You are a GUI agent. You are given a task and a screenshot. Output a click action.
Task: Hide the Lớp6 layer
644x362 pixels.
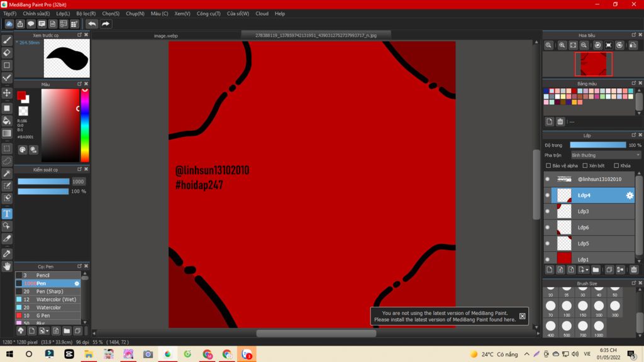548,228
